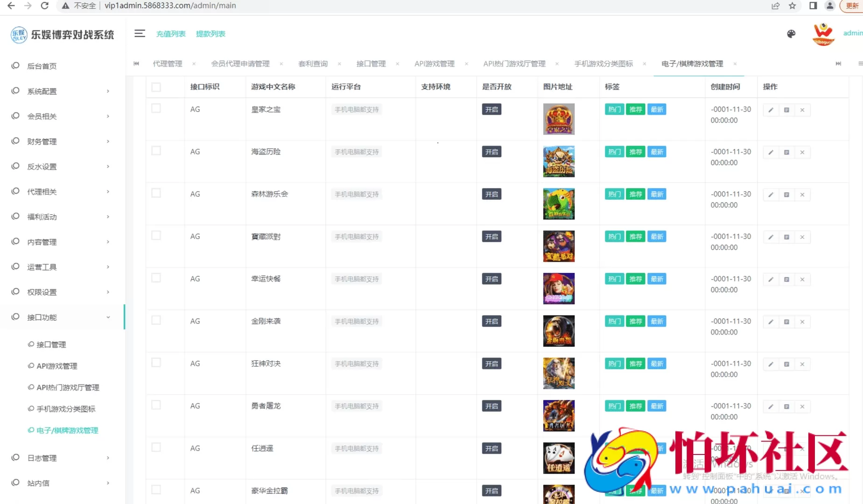Switch to the API游戏管理 tab

[x=434, y=63]
